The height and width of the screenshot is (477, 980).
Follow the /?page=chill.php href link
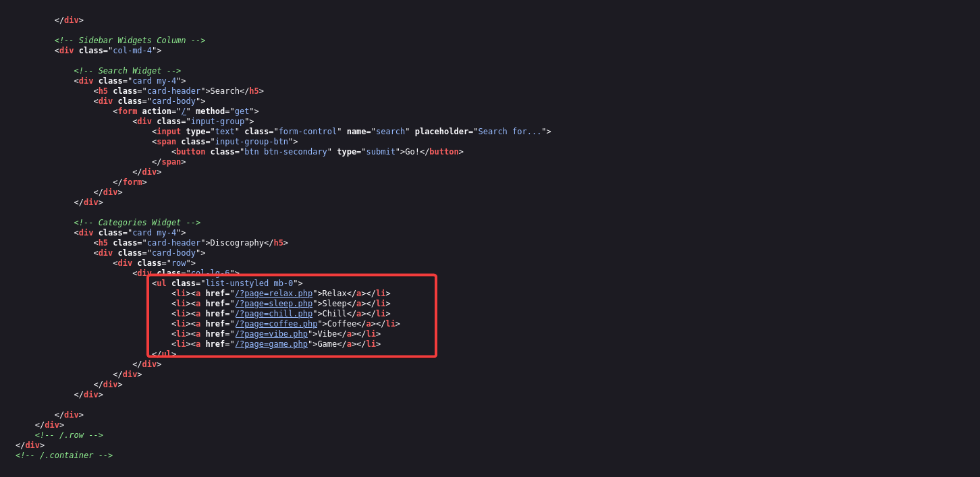point(273,314)
